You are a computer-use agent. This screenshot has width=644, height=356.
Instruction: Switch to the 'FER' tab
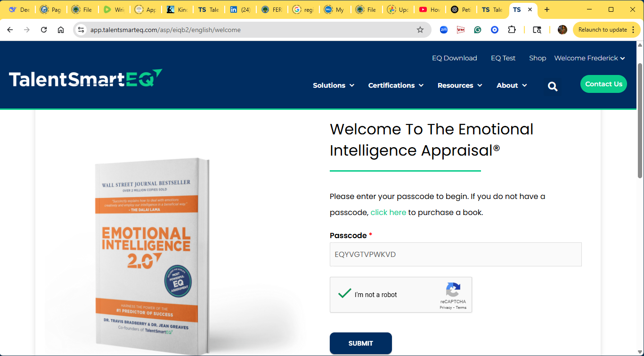[x=271, y=9]
